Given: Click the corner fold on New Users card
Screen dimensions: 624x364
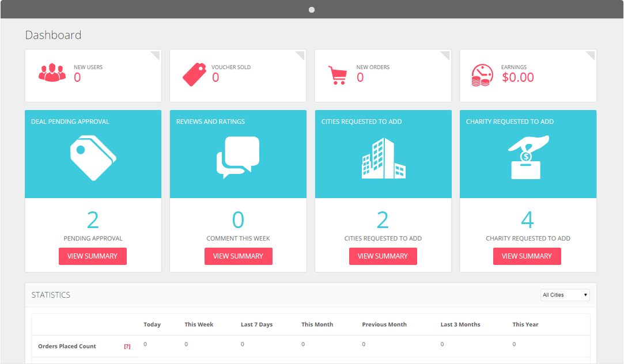Looking at the screenshot, I should tap(156, 55).
